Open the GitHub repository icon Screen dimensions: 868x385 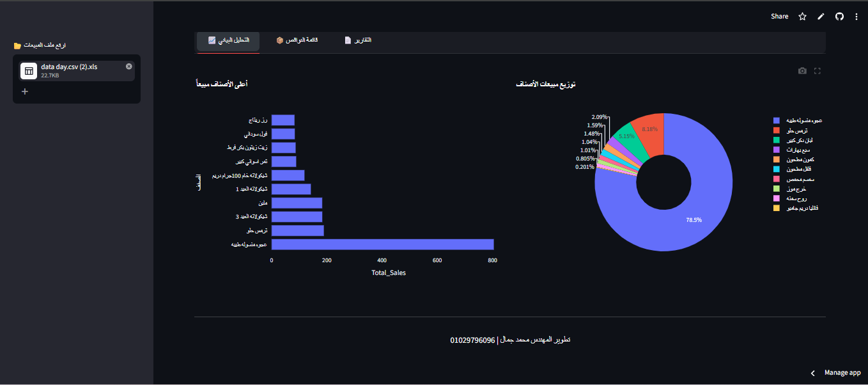pyautogui.click(x=839, y=17)
